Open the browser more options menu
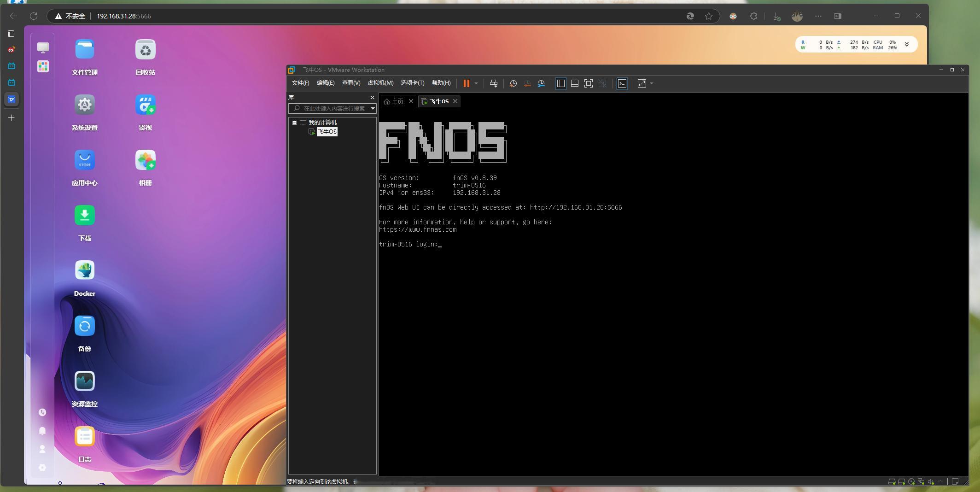980x492 pixels. pyautogui.click(x=818, y=16)
